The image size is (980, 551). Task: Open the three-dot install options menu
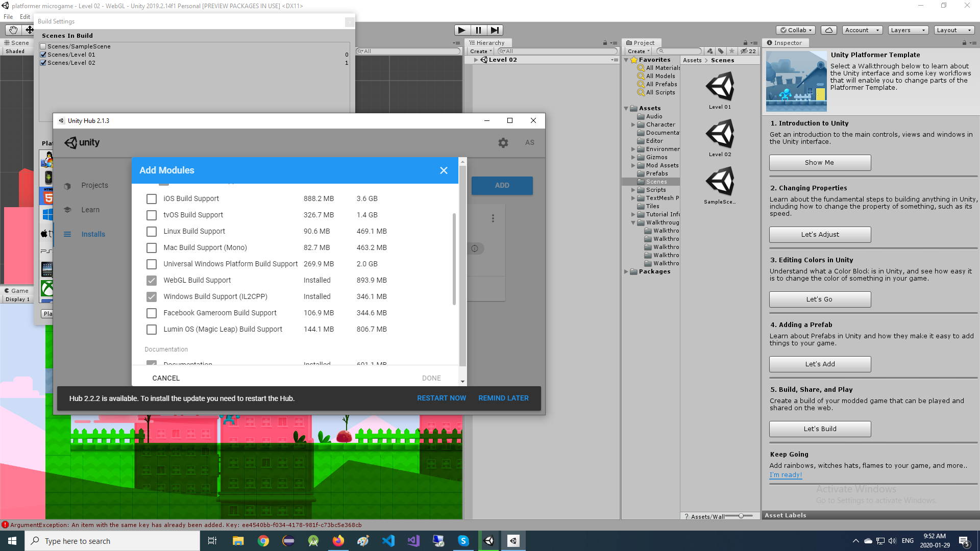(493, 218)
